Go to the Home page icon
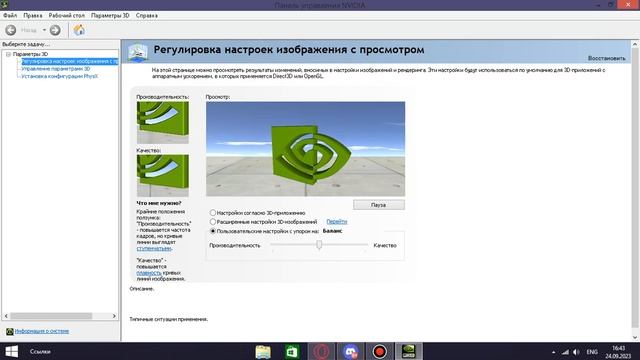This screenshot has width=640, height=360. click(x=79, y=29)
